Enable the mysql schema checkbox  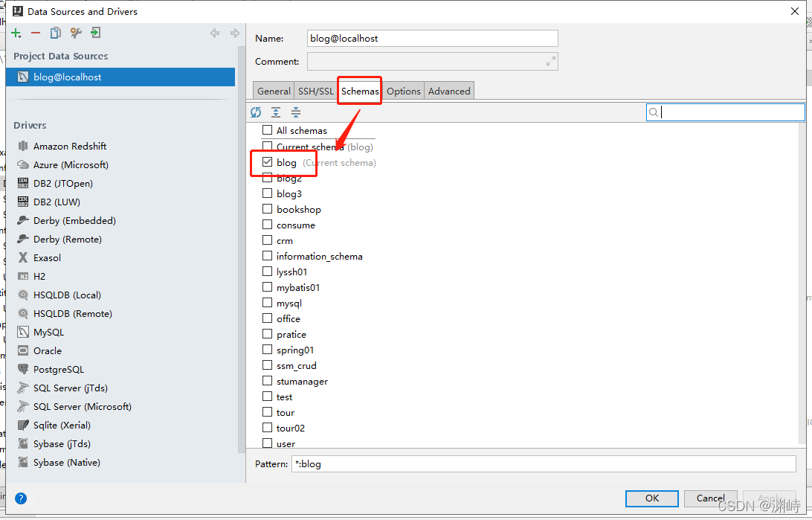coord(267,303)
